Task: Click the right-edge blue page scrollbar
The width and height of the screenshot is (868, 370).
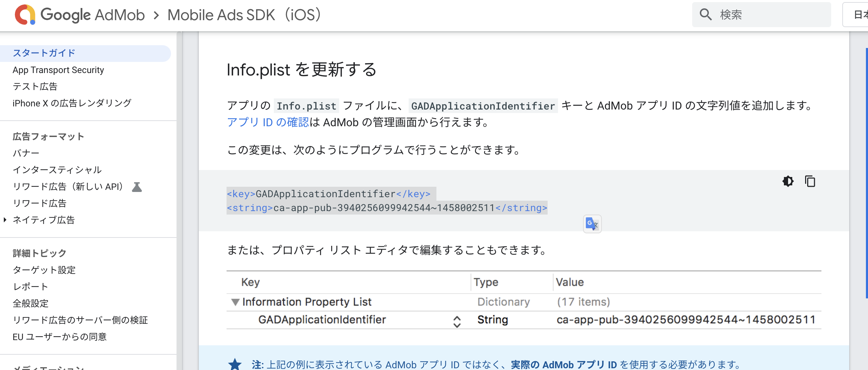Action: tap(867, 173)
